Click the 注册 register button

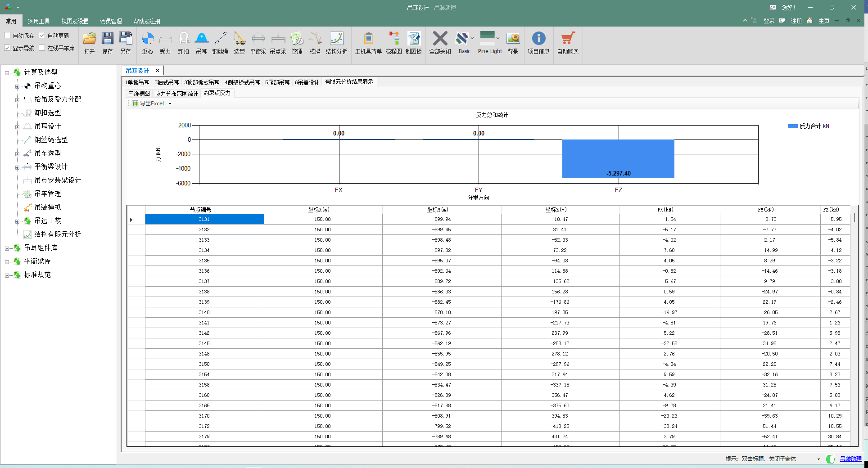tap(796, 21)
